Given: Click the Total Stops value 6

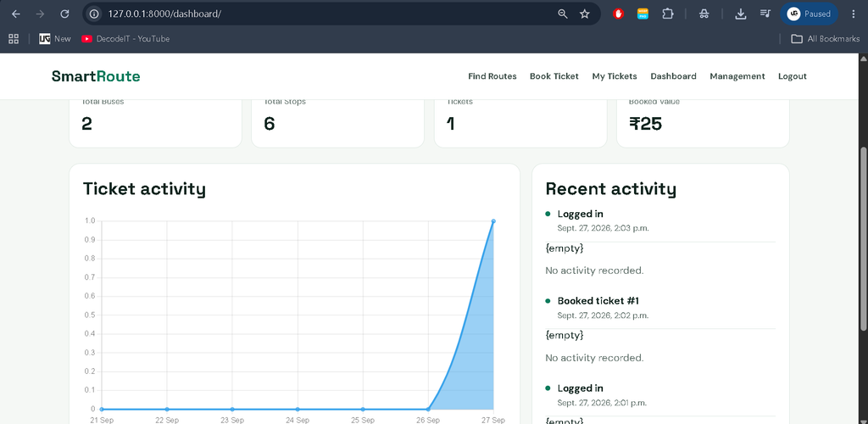Looking at the screenshot, I should (x=269, y=124).
